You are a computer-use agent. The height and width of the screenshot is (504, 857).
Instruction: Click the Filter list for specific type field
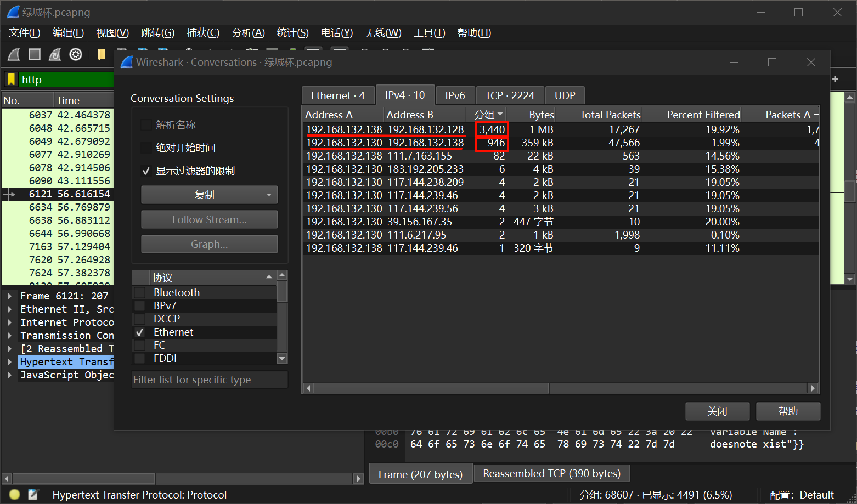pos(209,380)
